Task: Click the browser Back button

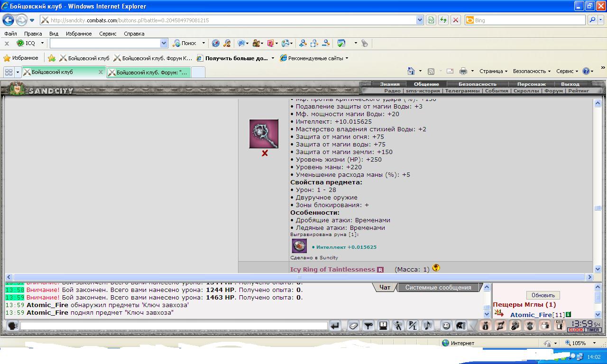Action: pyautogui.click(x=8, y=20)
